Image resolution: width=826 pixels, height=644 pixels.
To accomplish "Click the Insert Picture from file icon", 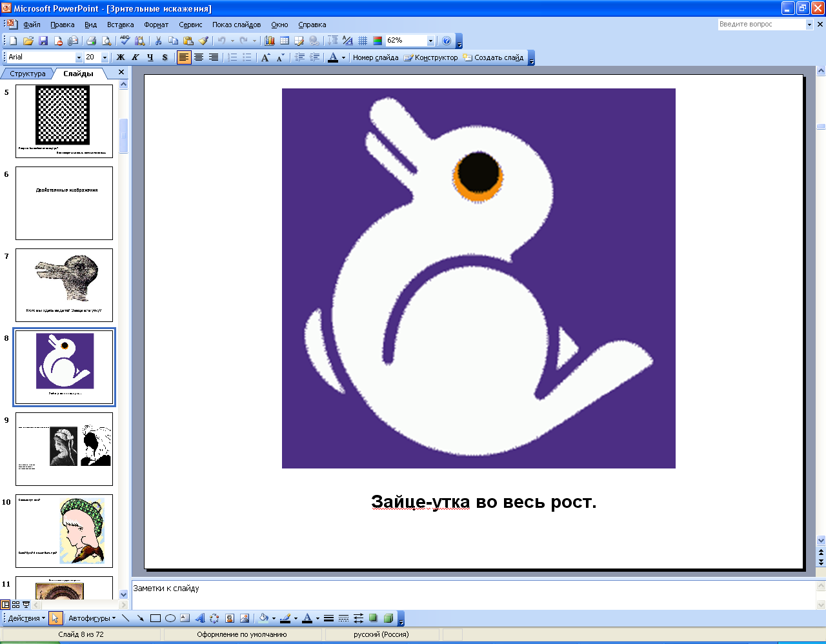I will 245,618.
